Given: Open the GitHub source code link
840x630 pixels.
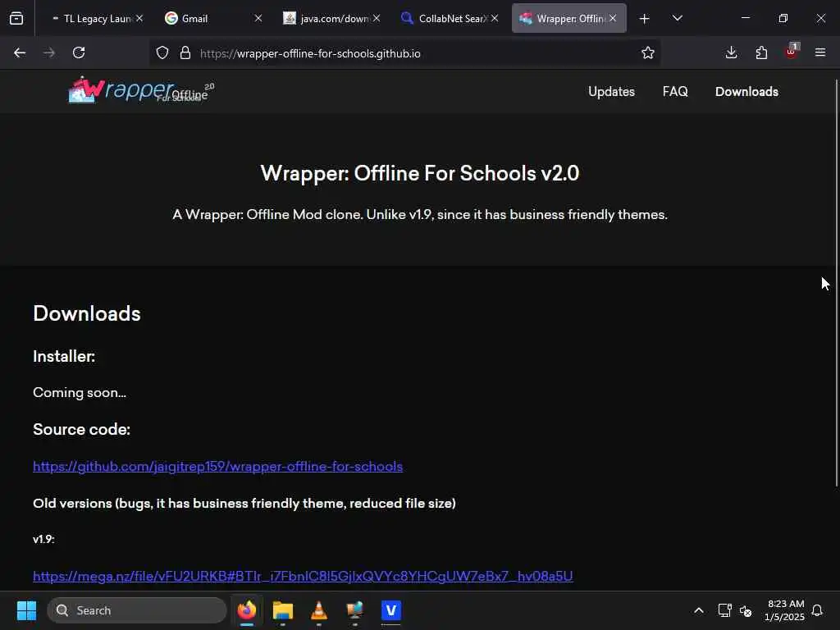Looking at the screenshot, I should [x=217, y=466].
